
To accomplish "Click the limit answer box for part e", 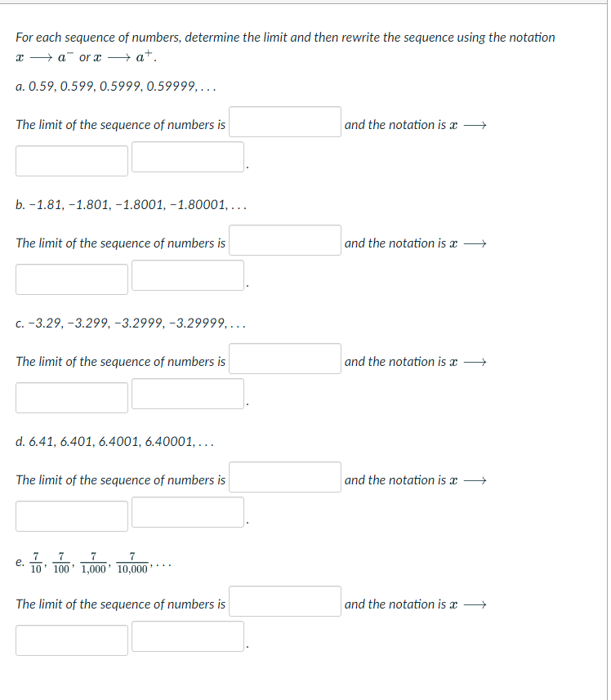I will 284,600.
